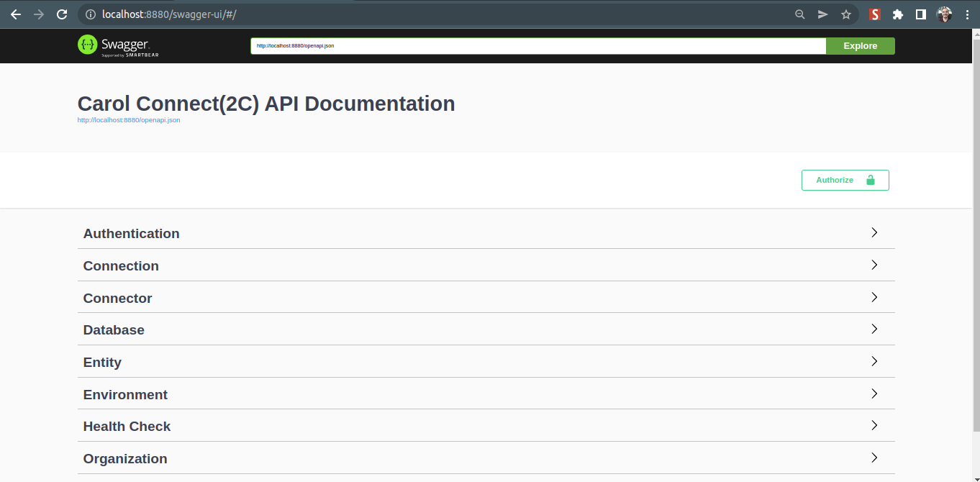Screen dimensions: 980x482
Task: Expand the Health Check section chevron
Action: (x=874, y=425)
